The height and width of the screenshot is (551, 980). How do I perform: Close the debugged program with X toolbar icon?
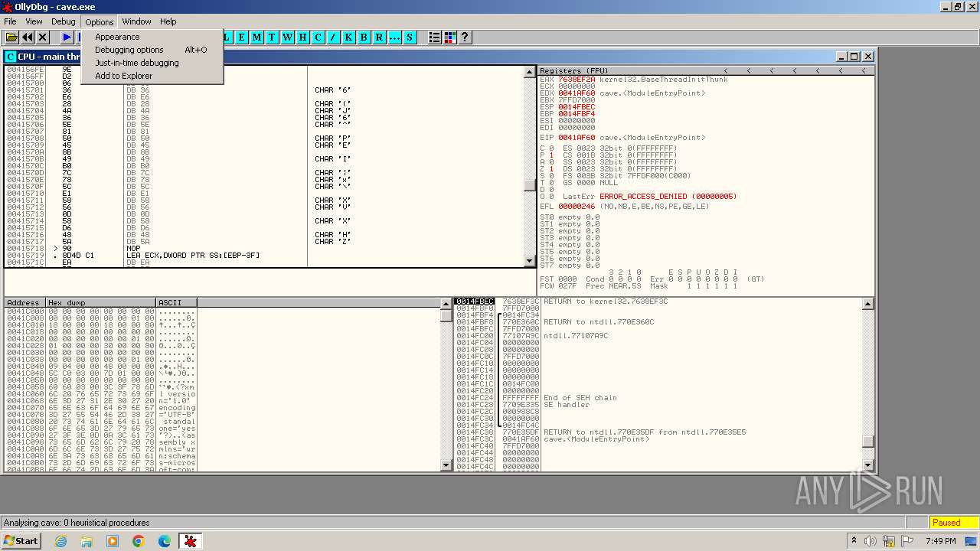click(43, 37)
